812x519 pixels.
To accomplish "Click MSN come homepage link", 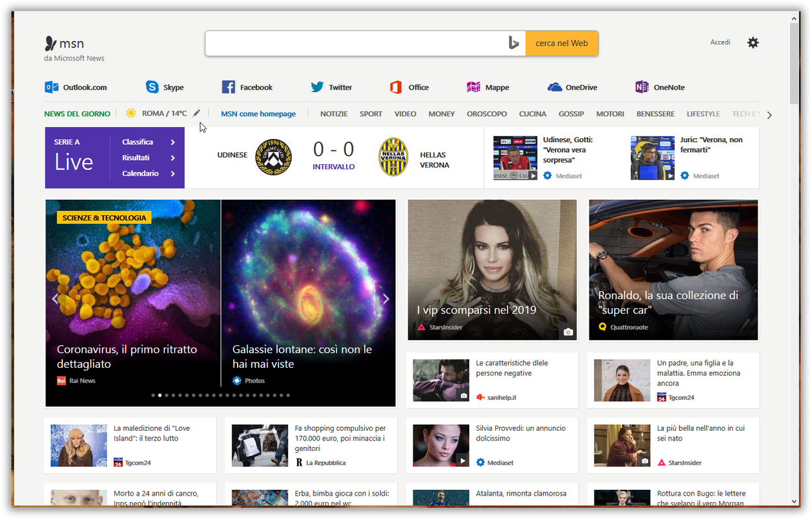I will click(258, 114).
